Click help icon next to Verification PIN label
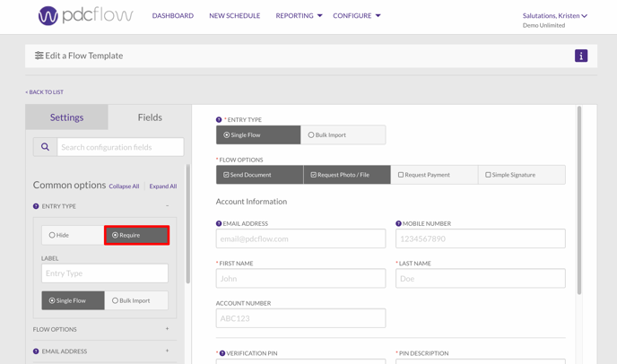The width and height of the screenshot is (617, 364). [222, 353]
